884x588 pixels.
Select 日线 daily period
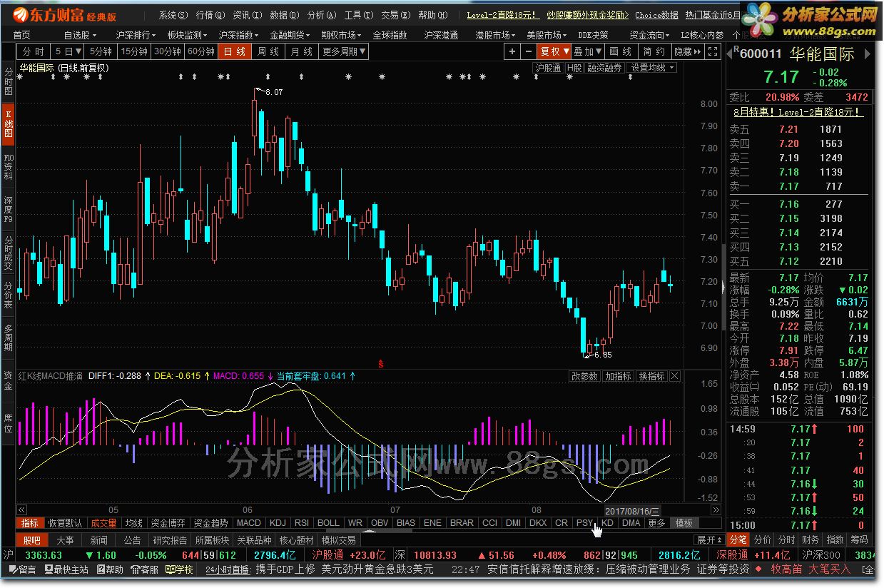point(235,51)
